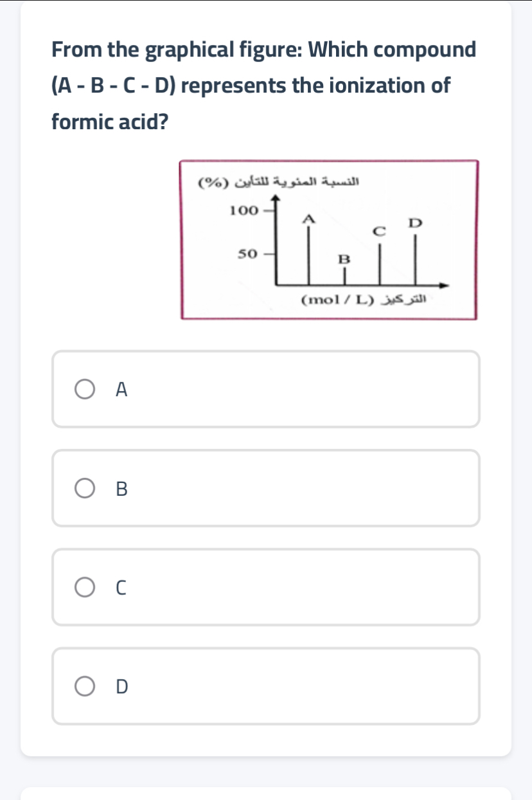Select the radio button for answer C

(84, 586)
